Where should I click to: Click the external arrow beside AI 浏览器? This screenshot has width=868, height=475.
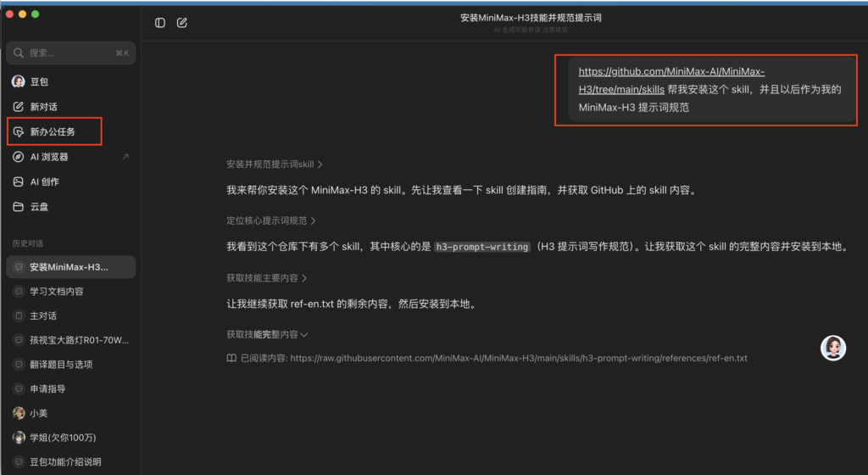click(125, 157)
